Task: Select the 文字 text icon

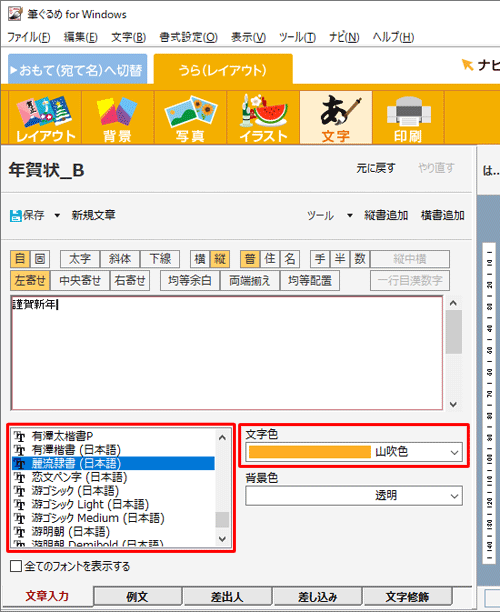Action: (x=336, y=118)
